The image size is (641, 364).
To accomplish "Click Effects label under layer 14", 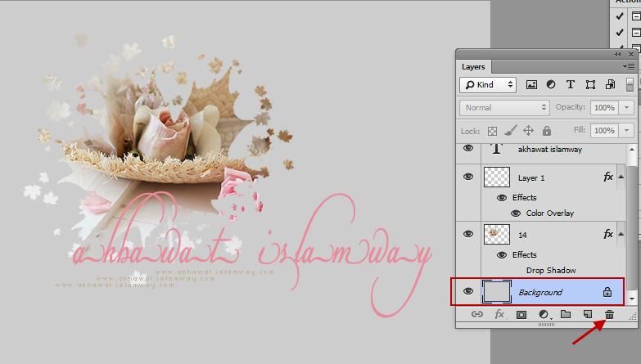I will point(525,255).
